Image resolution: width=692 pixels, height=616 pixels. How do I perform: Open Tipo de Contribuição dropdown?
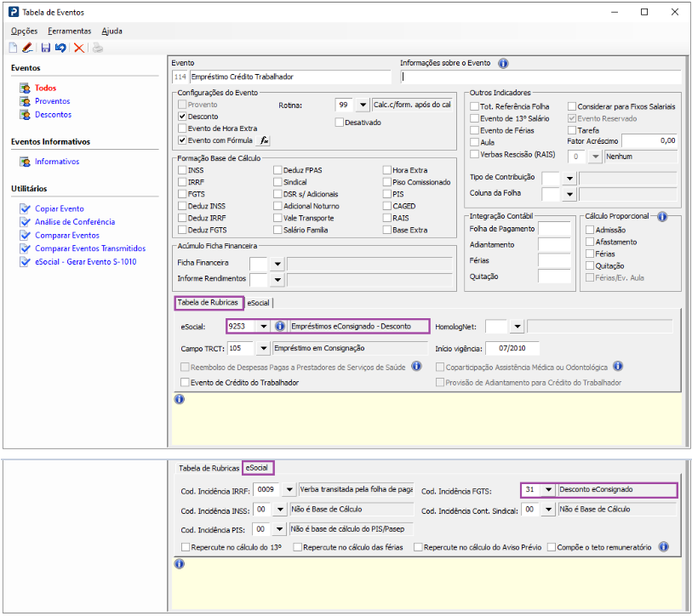(569, 179)
